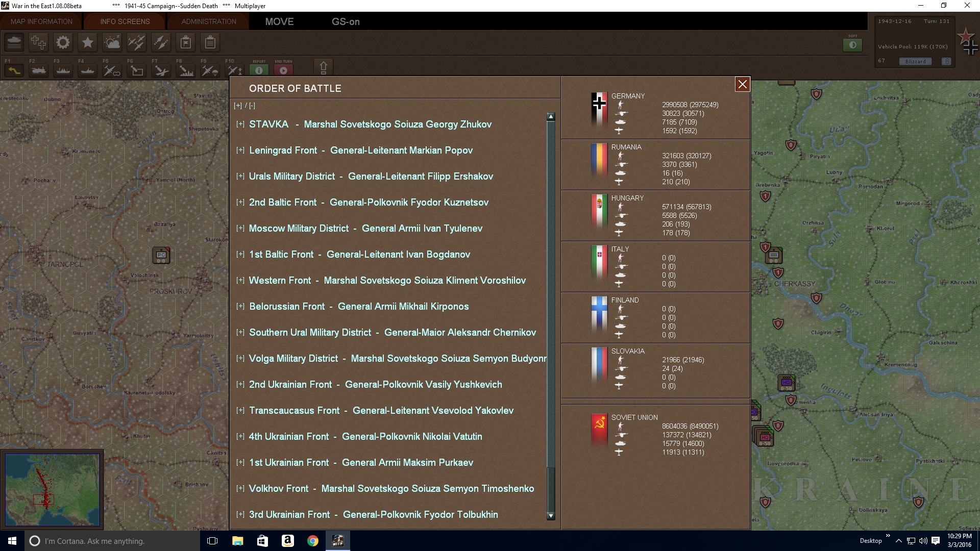Select F4 amphibious warship icon

[x=88, y=70]
